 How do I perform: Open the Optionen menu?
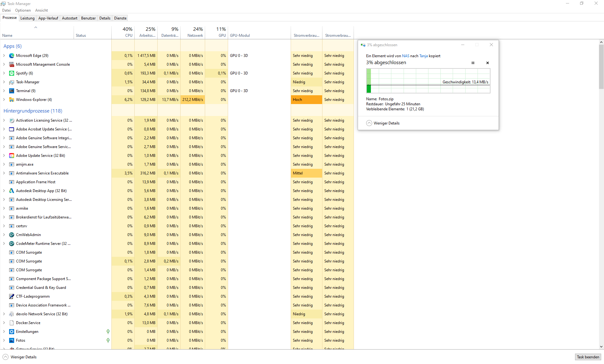coord(23,10)
